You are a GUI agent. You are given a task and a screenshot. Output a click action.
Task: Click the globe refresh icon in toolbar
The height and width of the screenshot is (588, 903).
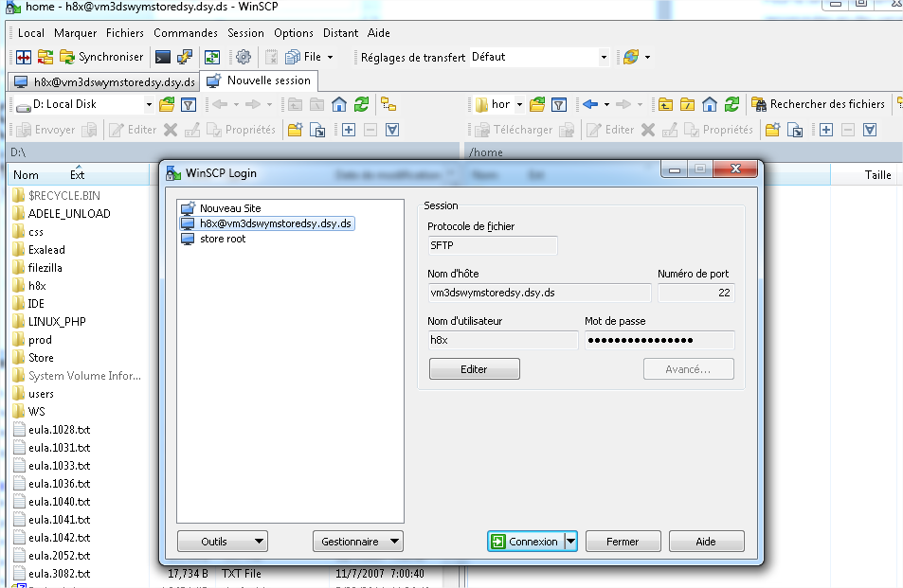click(x=631, y=57)
